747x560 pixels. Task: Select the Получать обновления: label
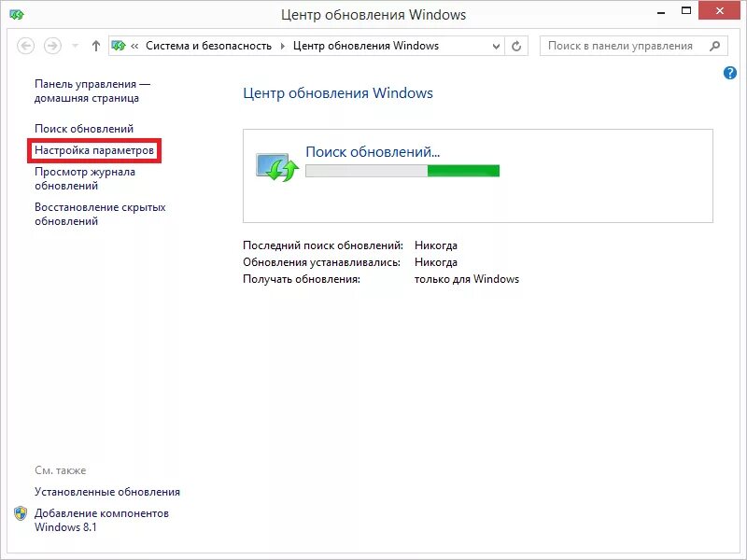point(302,279)
